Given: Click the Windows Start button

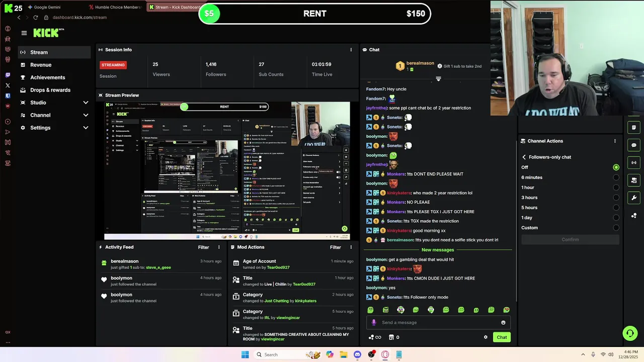Looking at the screenshot, I should click(245, 354).
